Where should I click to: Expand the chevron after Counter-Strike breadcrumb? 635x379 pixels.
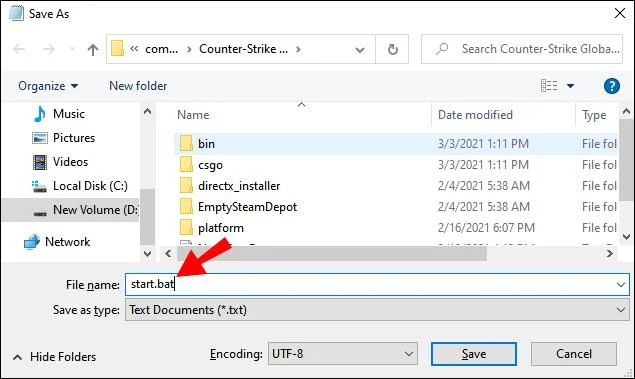pyautogui.click(x=298, y=49)
